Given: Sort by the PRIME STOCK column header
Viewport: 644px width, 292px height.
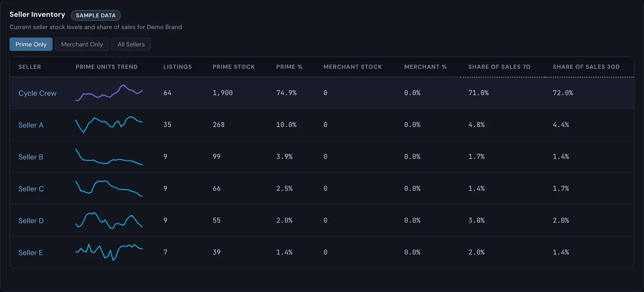Looking at the screenshot, I should coord(234,67).
